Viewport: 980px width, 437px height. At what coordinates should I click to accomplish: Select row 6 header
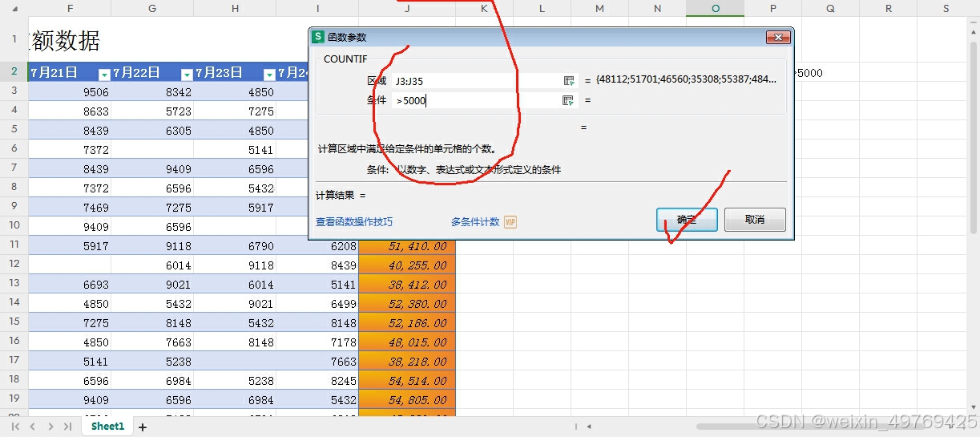pyautogui.click(x=14, y=149)
